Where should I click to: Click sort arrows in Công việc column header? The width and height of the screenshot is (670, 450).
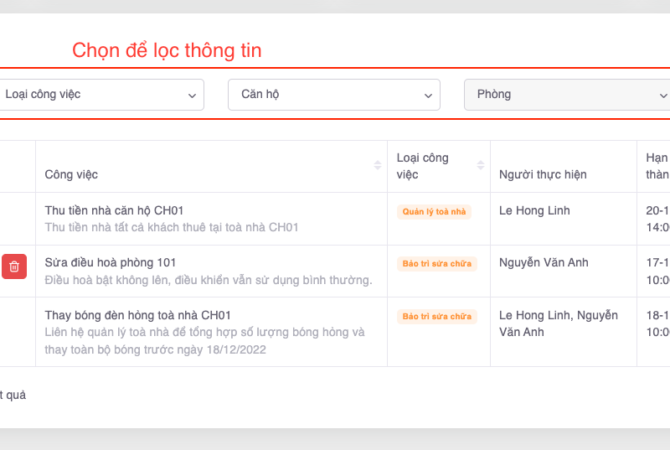377,166
